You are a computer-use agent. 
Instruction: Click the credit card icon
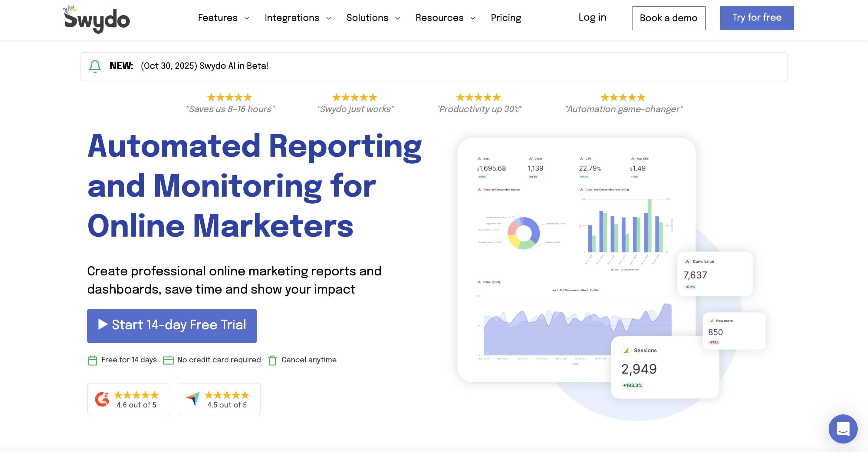168,360
